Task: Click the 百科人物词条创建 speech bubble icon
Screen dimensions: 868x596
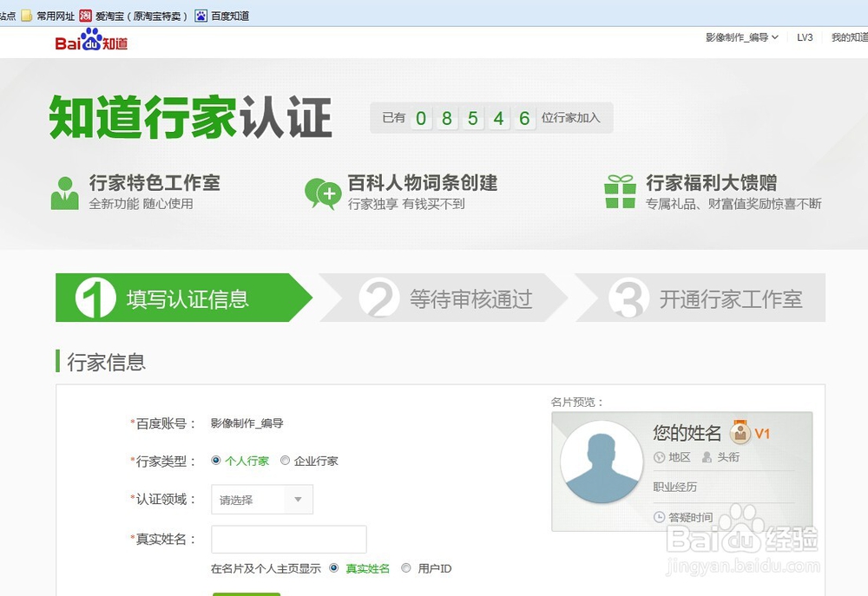Action: (x=322, y=192)
